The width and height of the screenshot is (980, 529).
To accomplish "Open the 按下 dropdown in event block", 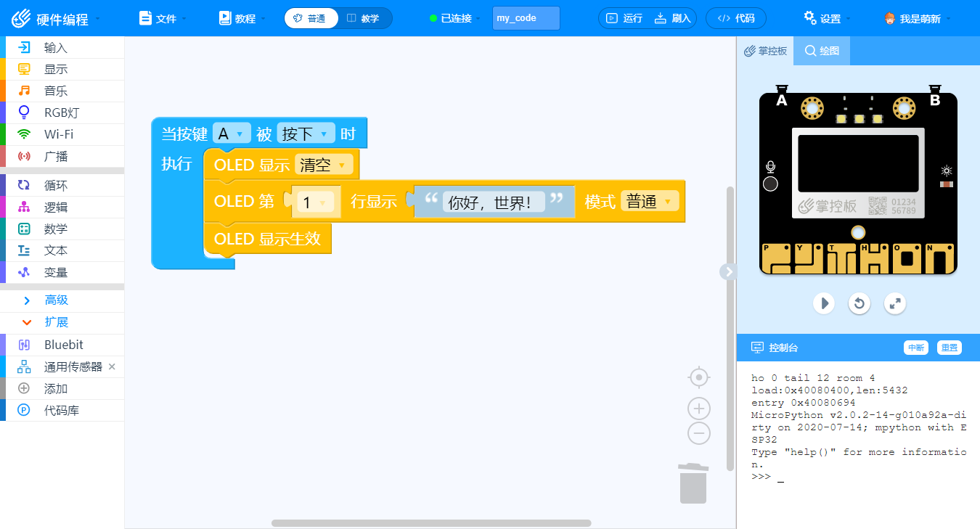I will click(306, 134).
